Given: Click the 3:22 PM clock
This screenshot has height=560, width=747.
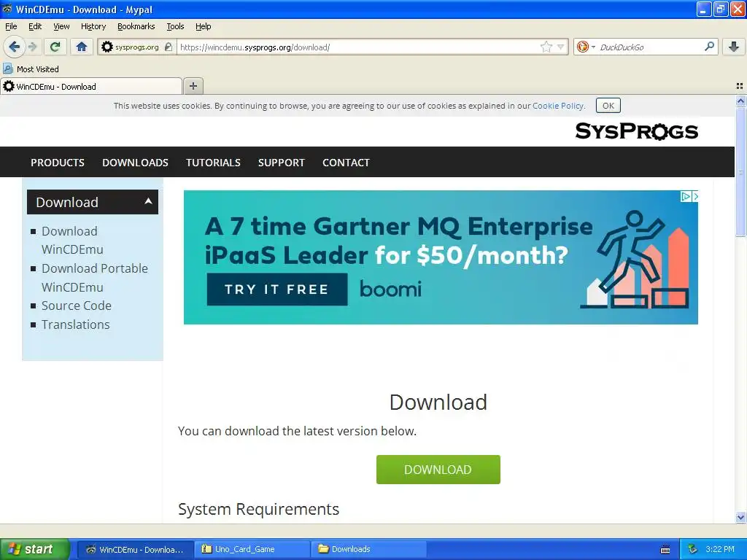Looking at the screenshot, I should [720, 549].
